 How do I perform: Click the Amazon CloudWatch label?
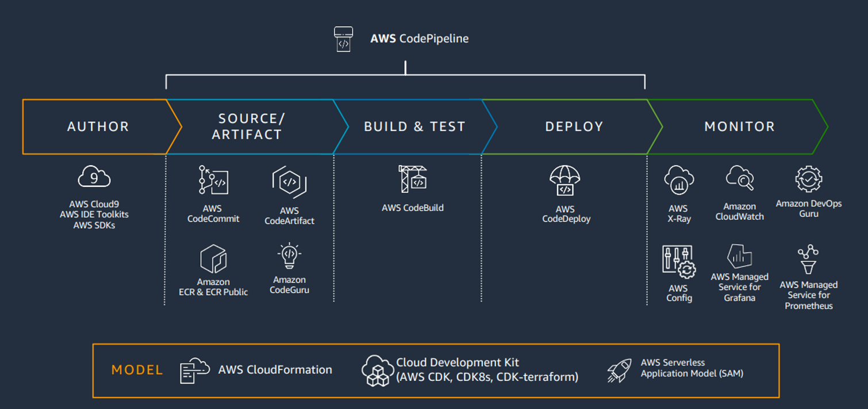740,212
